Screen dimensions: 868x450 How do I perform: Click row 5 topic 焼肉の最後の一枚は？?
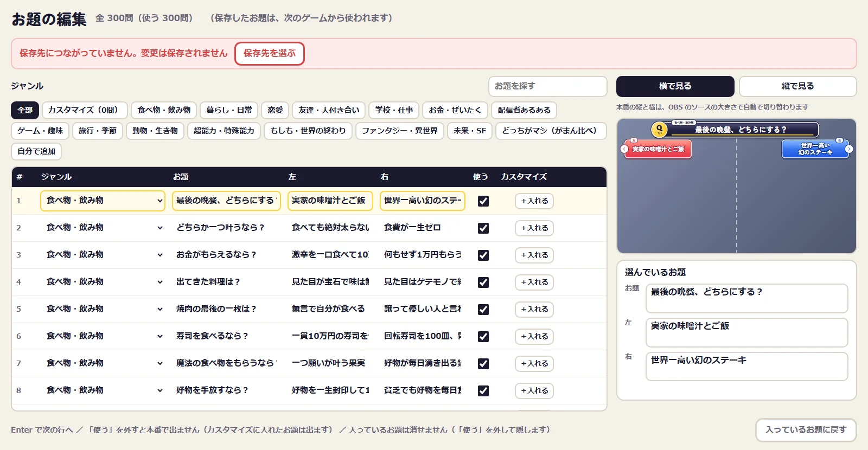[226, 309]
